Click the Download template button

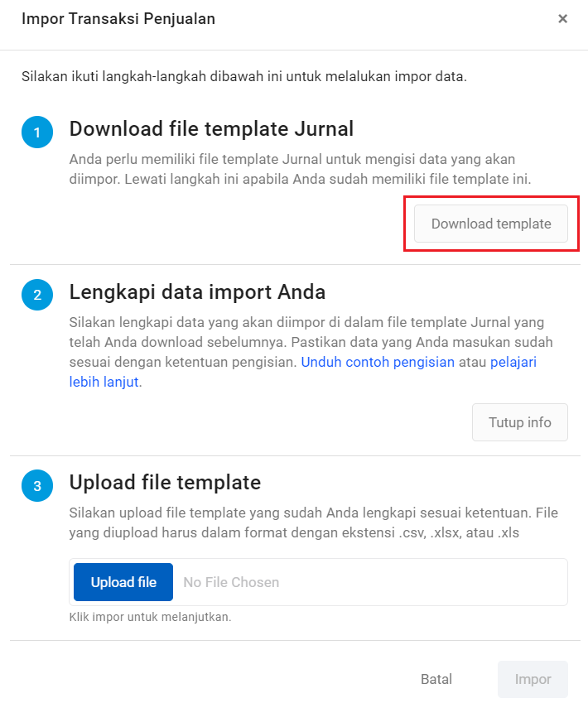click(x=490, y=224)
